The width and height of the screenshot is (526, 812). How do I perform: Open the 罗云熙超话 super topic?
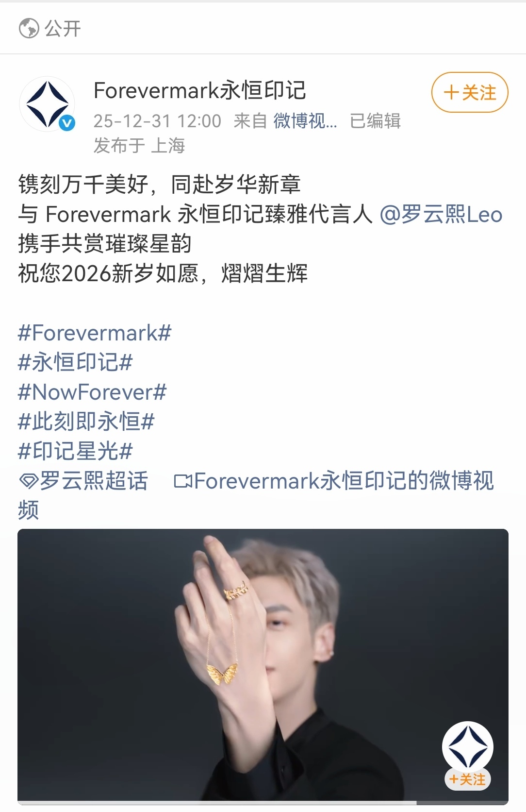point(94,481)
